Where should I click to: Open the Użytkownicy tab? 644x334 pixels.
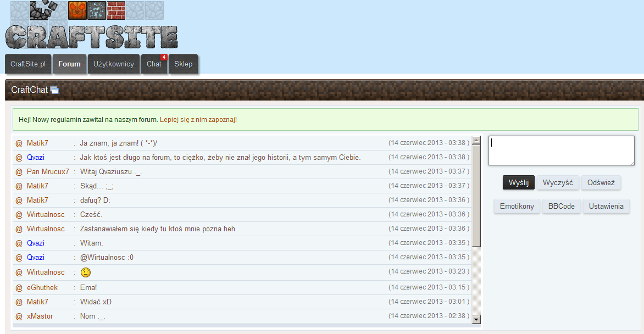coord(114,64)
